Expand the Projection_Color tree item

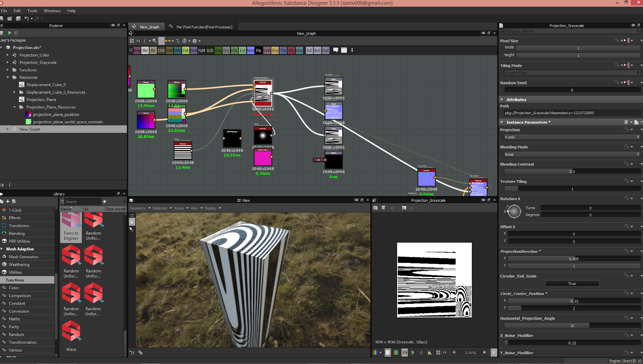[8, 55]
